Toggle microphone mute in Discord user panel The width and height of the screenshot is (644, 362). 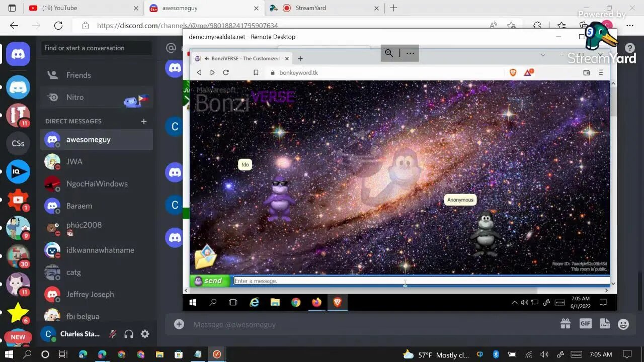(x=113, y=334)
